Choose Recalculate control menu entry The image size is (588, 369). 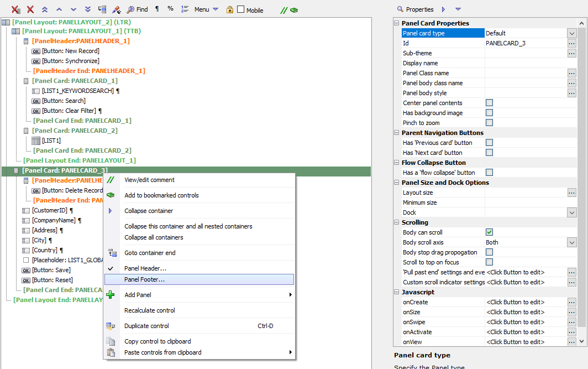tap(199, 310)
